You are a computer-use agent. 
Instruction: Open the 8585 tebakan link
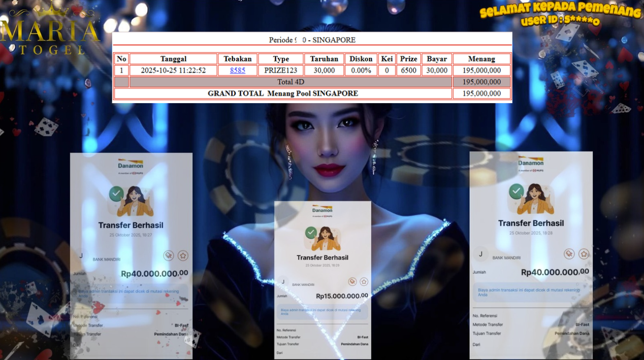(237, 71)
